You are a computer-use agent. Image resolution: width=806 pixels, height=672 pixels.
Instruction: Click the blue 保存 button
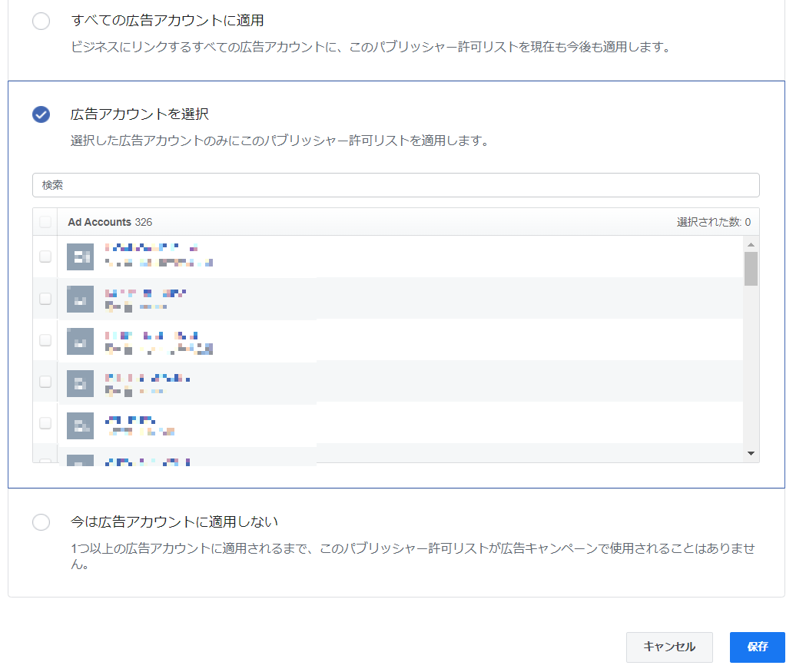pyautogui.click(x=757, y=647)
